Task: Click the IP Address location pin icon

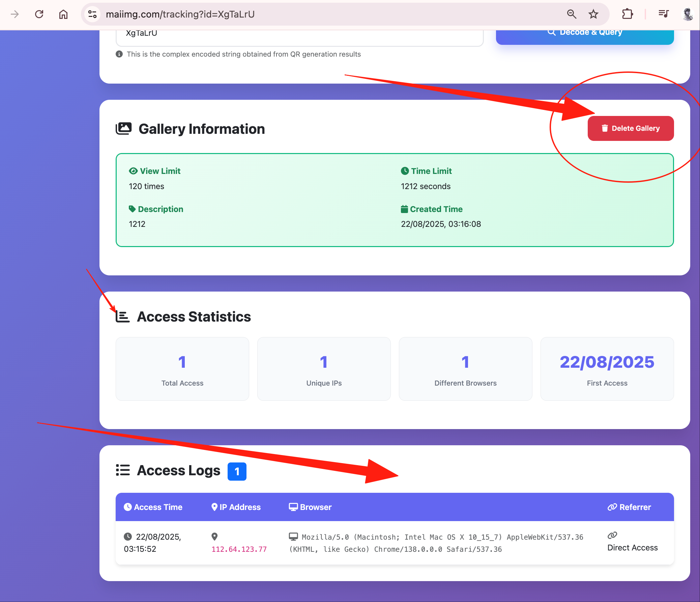Action: pos(214,507)
